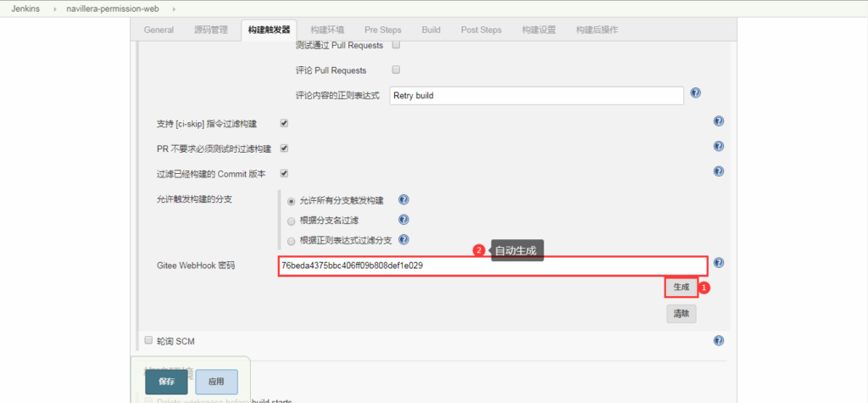Open help for 轮询 SCM

click(719, 340)
